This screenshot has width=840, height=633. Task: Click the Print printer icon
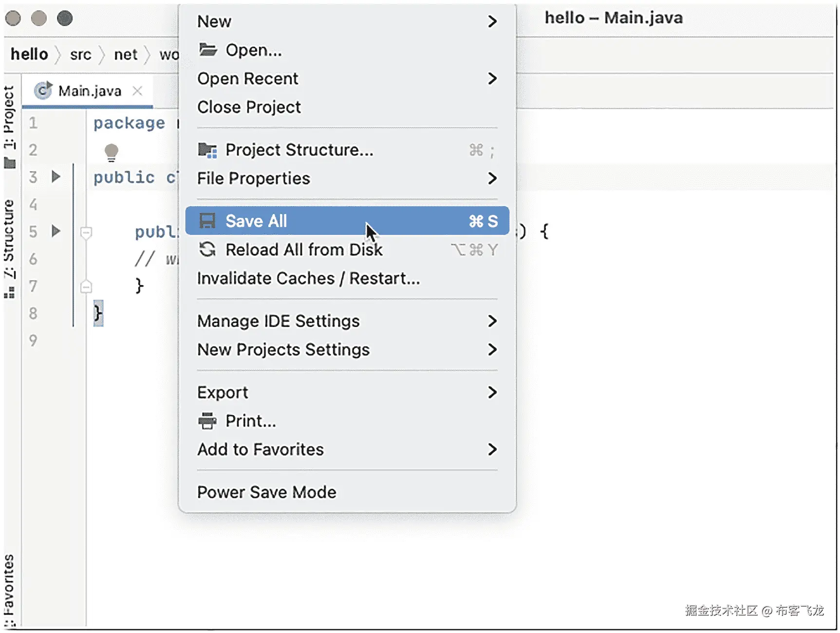(x=207, y=421)
